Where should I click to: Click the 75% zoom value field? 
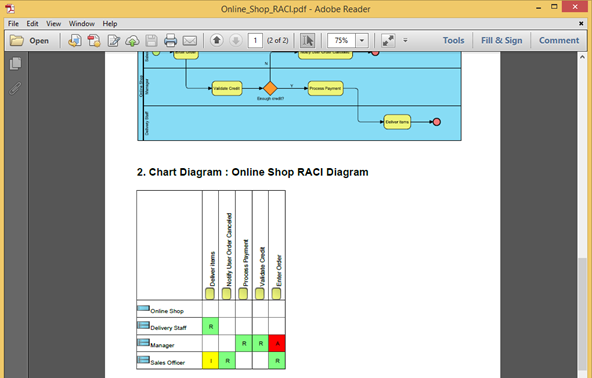341,40
